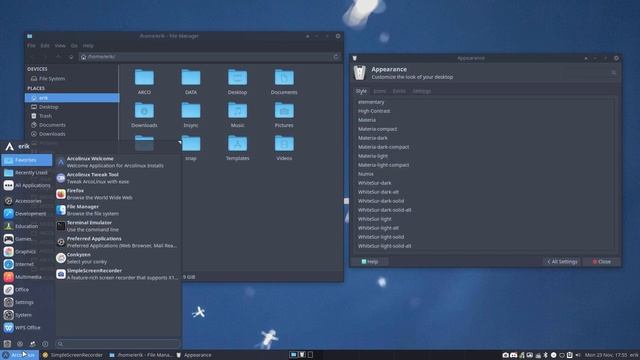This screenshot has height=360, width=640.
Task: Select the Style tab in Appearance
Action: pos(361,91)
